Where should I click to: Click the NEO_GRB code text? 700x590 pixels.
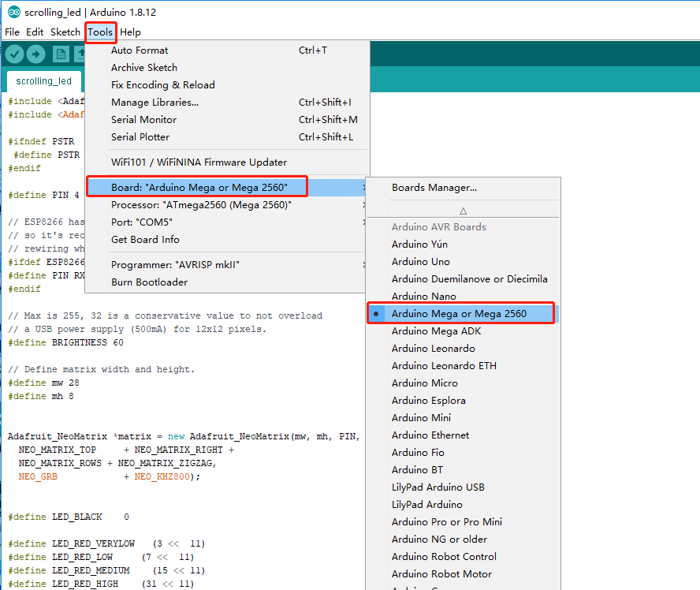point(38,476)
